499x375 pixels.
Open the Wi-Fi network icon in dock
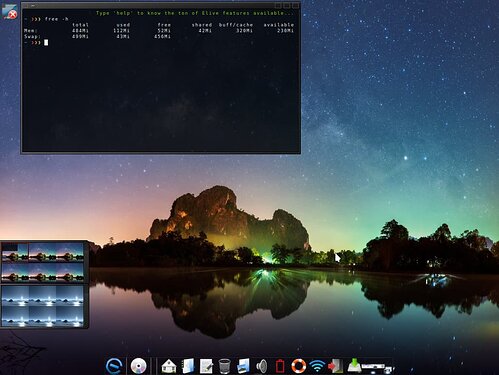(317, 366)
